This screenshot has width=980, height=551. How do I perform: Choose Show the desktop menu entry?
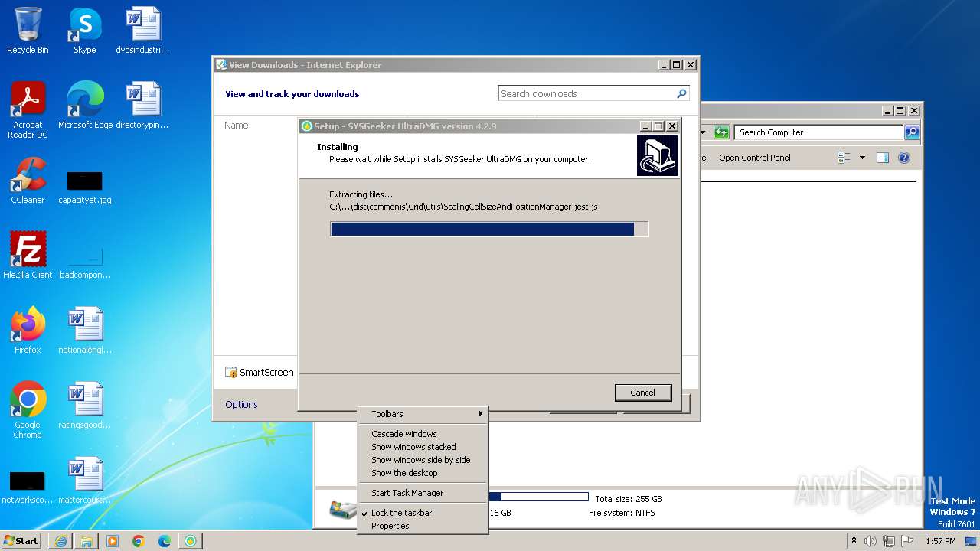click(423, 473)
